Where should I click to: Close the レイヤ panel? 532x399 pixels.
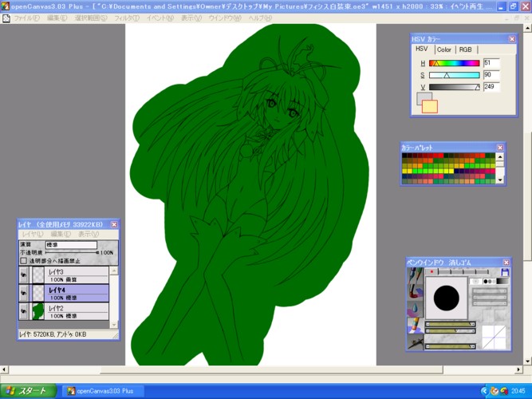point(114,224)
